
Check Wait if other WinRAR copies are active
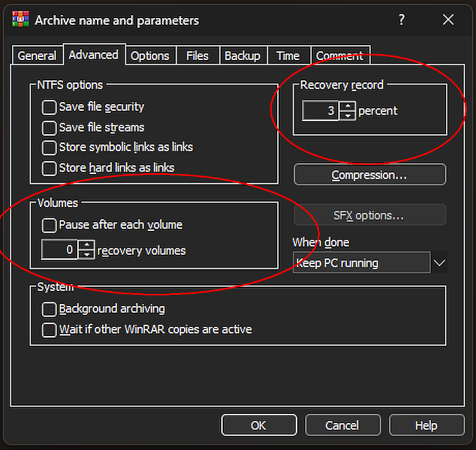click(x=49, y=329)
